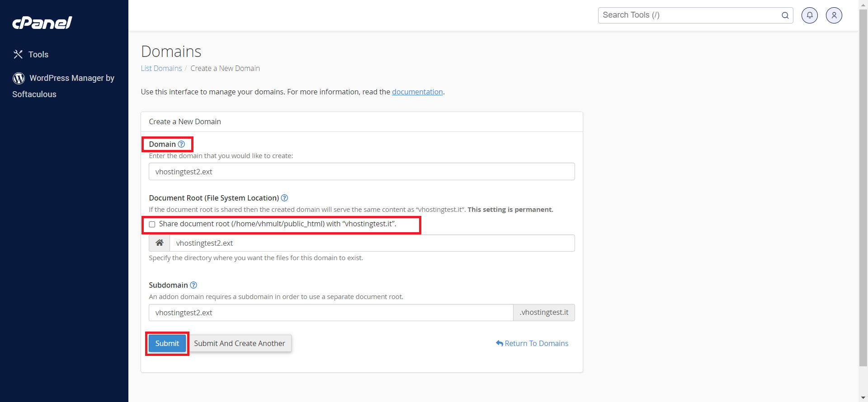Screen dimensions: 868x402
Task: Click the page's vertical scrollbar
Action: 863,187
